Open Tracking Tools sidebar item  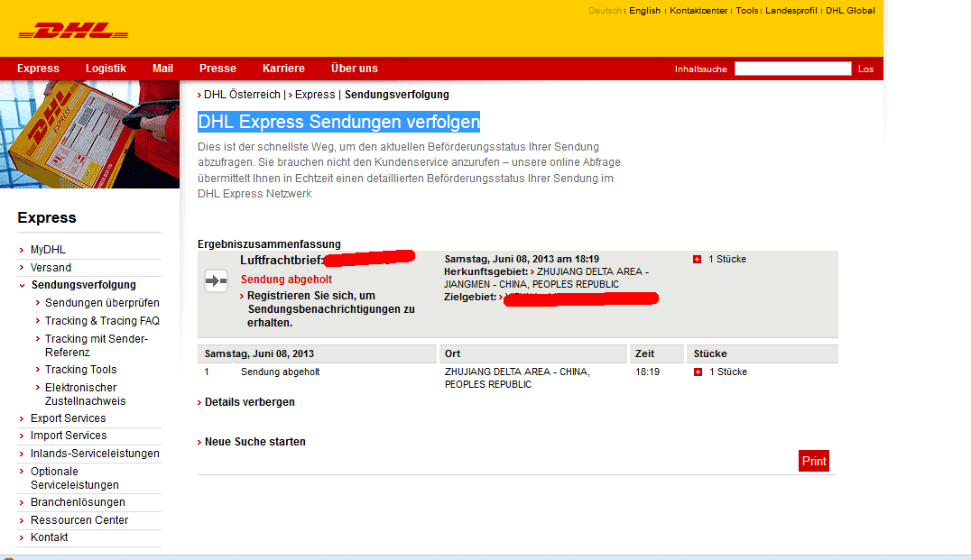pyautogui.click(x=80, y=370)
